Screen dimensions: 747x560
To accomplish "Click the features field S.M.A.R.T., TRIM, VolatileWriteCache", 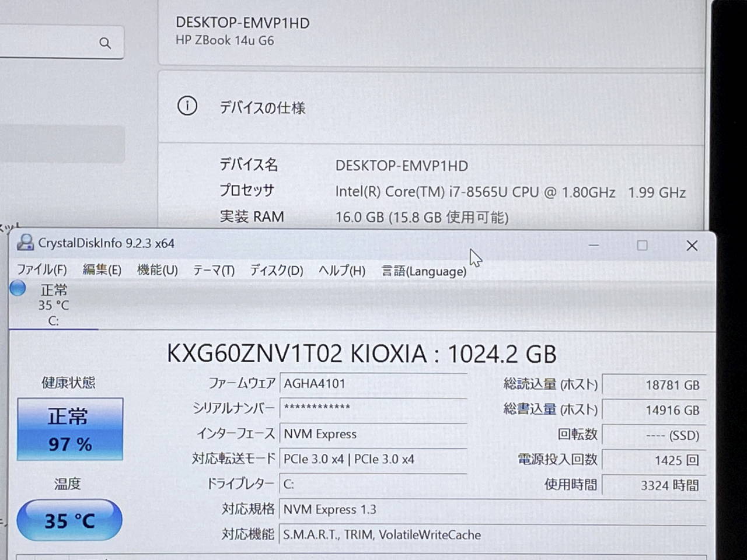I will 493,534.
